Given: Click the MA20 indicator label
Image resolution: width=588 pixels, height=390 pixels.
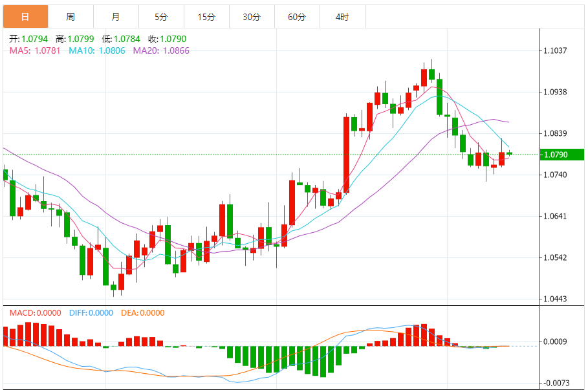Looking at the screenshot, I should pos(161,50).
